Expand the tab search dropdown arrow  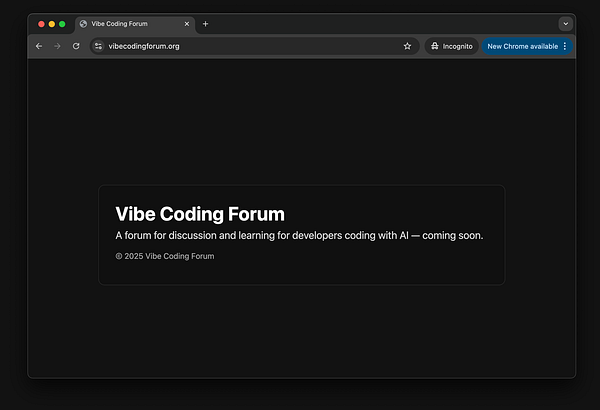[x=566, y=24]
